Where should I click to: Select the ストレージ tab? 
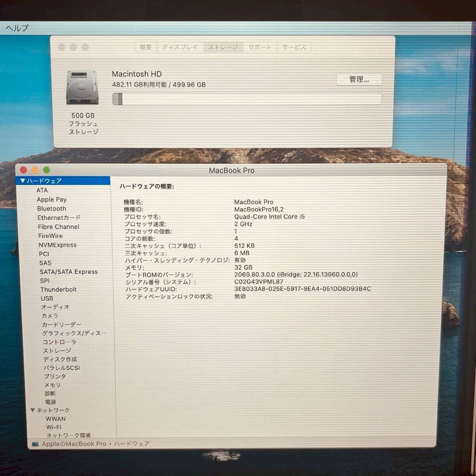pos(223,47)
